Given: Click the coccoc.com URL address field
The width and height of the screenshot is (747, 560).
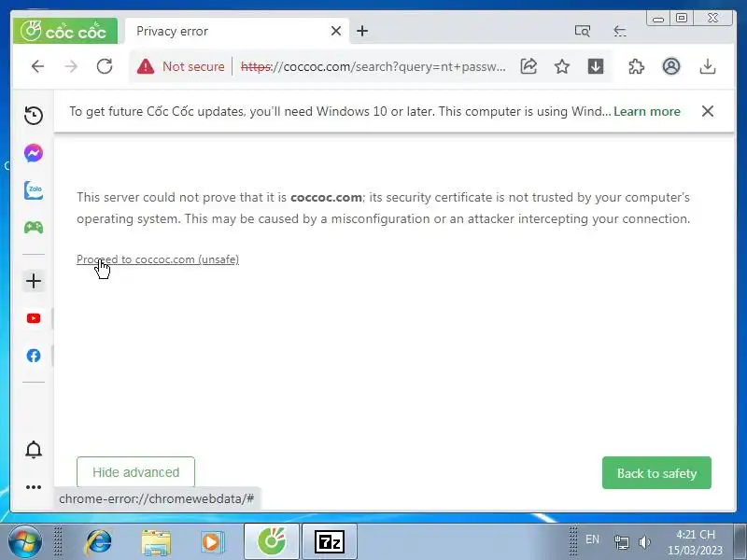Looking at the screenshot, I should click(373, 66).
